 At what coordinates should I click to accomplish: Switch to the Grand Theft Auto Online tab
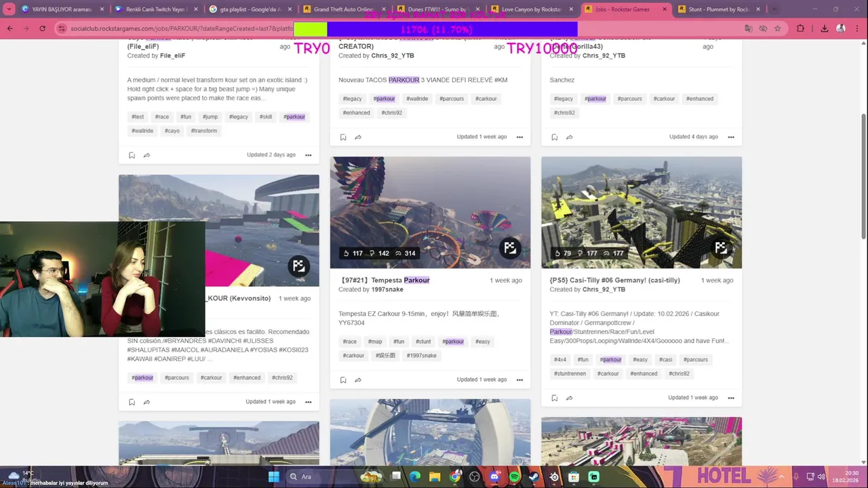(343, 9)
